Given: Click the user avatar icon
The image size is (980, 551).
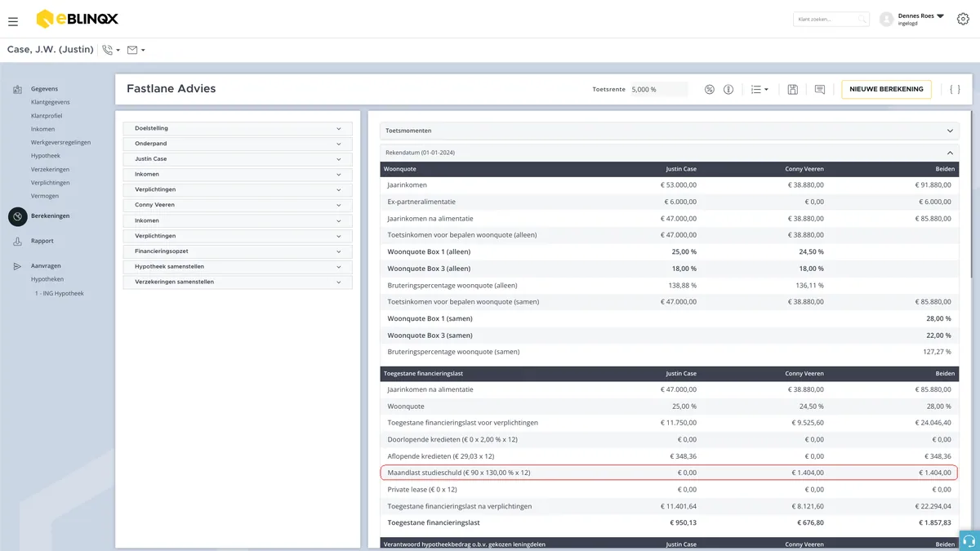Looking at the screenshot, I should (887, 20).
